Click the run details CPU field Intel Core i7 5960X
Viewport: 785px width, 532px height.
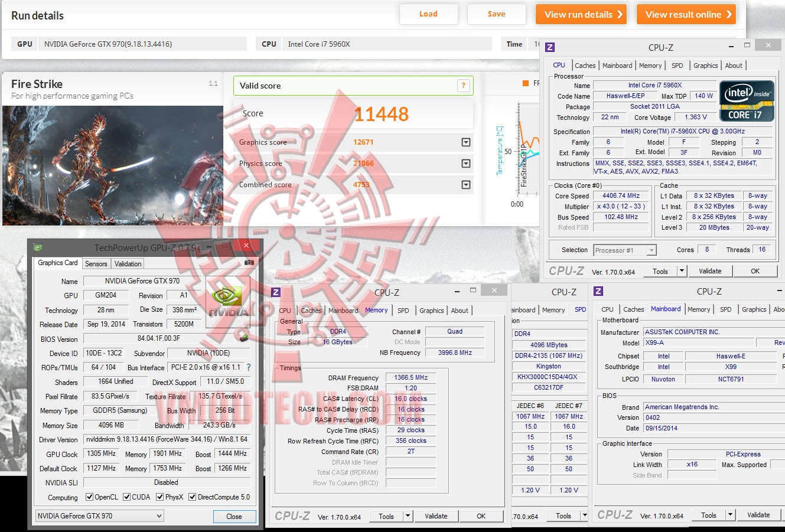(x=386, y=44)
